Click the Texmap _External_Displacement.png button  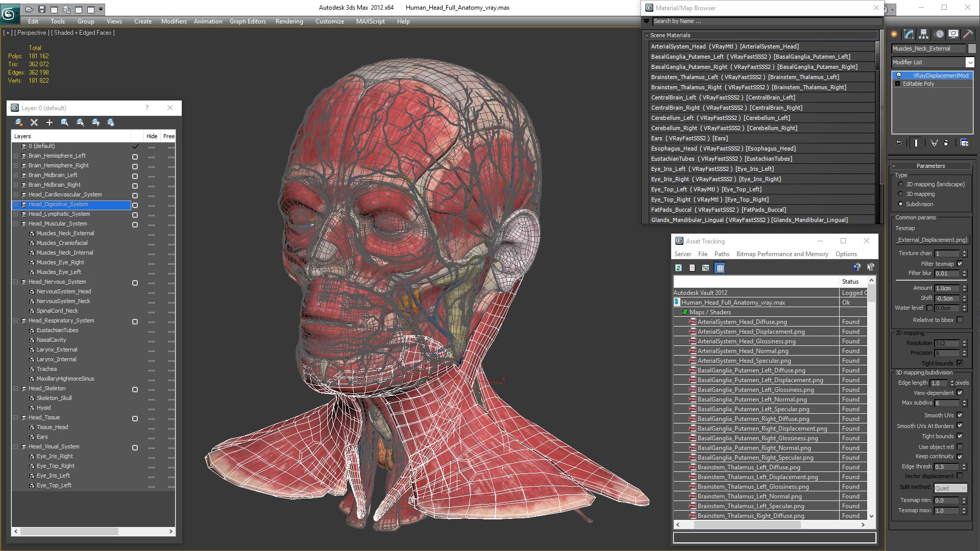(932, 240)
